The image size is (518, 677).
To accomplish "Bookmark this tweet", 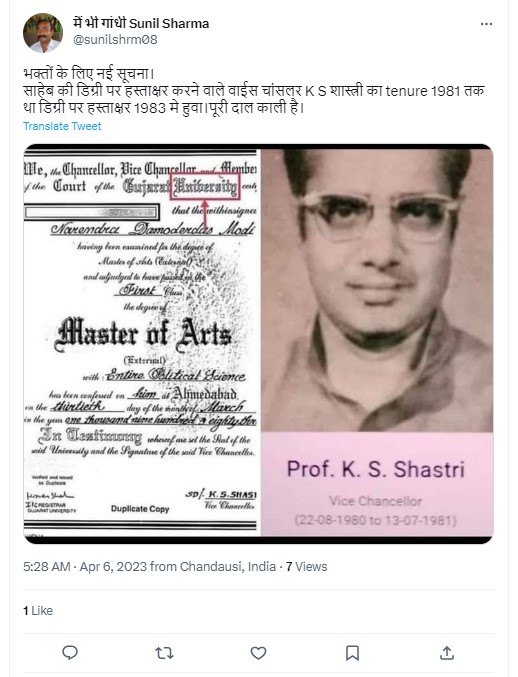I will pos(352,653).
